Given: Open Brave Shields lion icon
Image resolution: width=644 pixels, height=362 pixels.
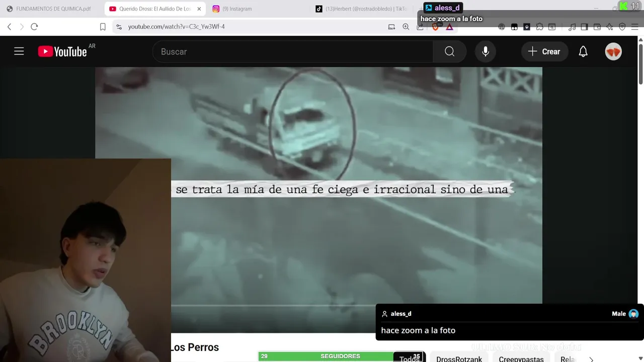Looking at the screenshot, I should point(435,27).
